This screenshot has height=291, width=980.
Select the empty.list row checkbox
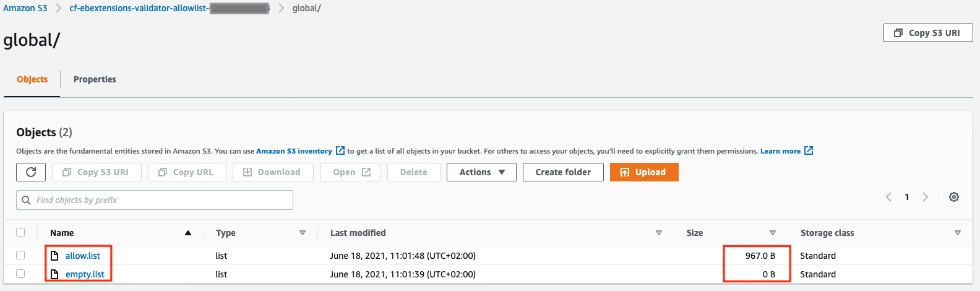point(20,274)
